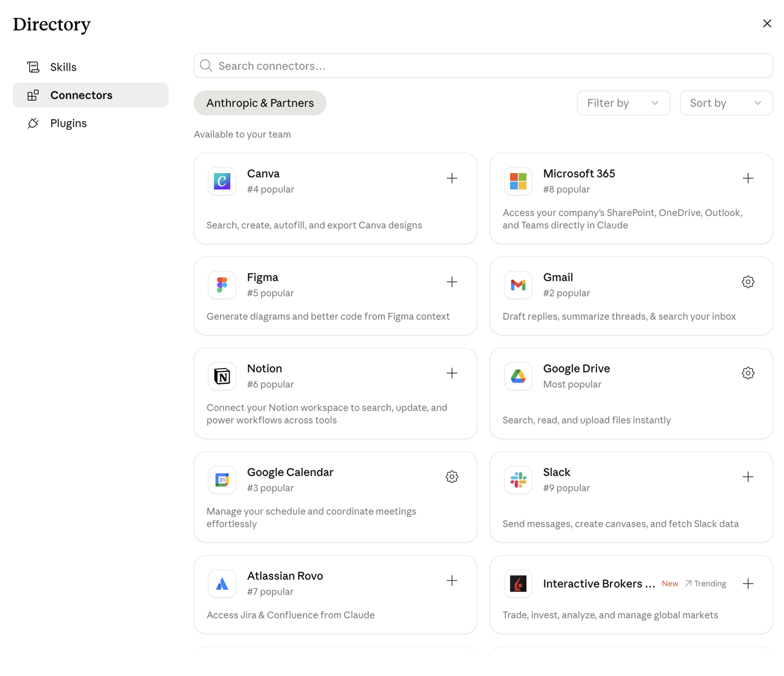Click the Interactive Brokers logo icon
The image size is (784, 676).
point(518,584)
